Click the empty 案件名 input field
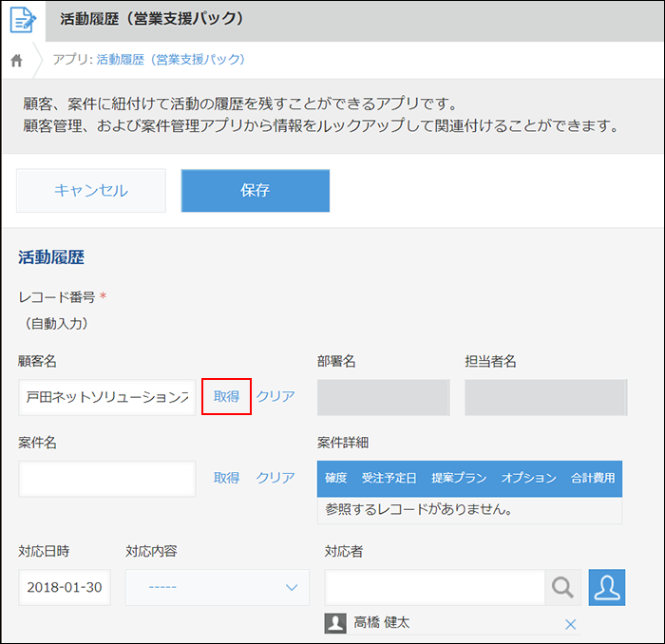Screen dimensions: 665x644 click(x=106, y=479)
